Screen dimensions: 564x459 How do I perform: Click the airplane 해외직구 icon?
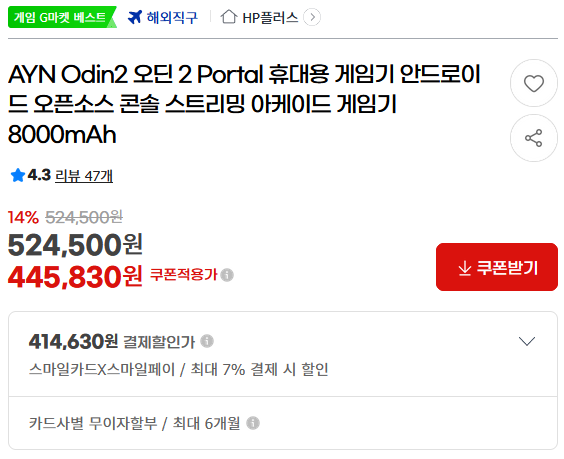tap(135, 17)
